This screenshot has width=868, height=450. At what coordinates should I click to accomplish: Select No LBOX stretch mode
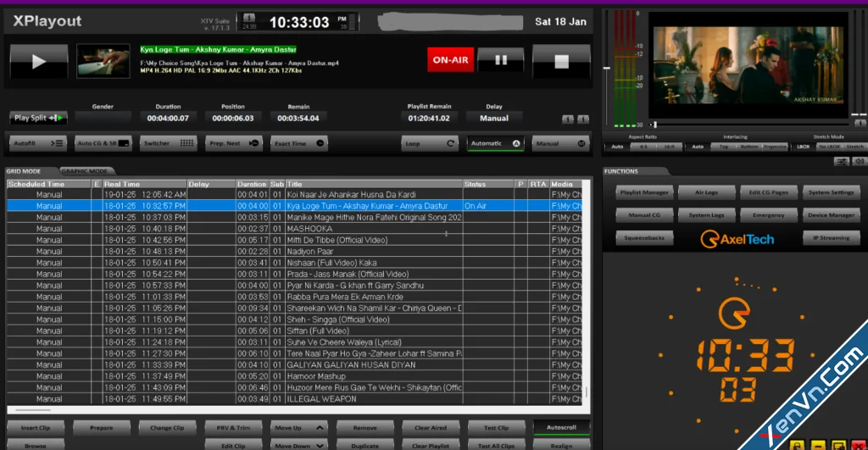pyautogui.click(x=829, y=147)
